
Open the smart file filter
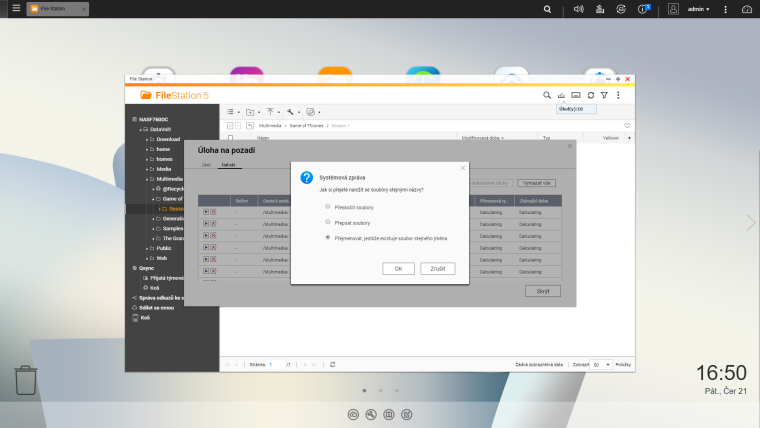(x=604, y=95)
